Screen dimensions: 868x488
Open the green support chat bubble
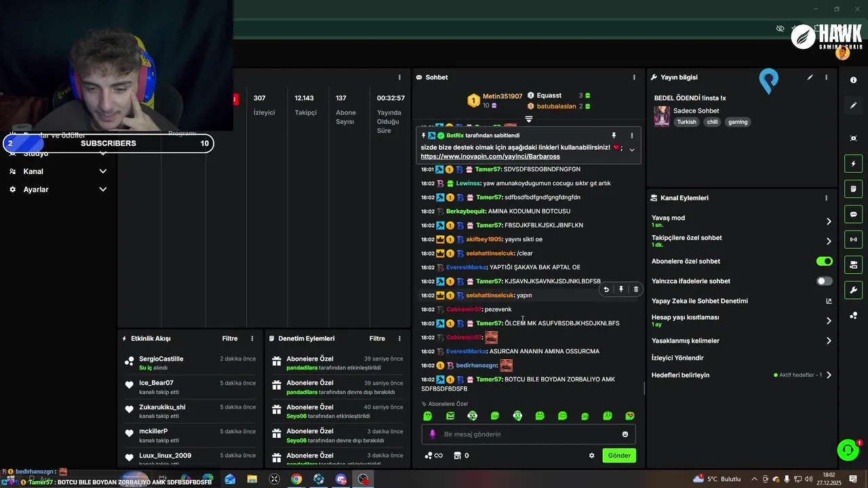pos(848,450)
